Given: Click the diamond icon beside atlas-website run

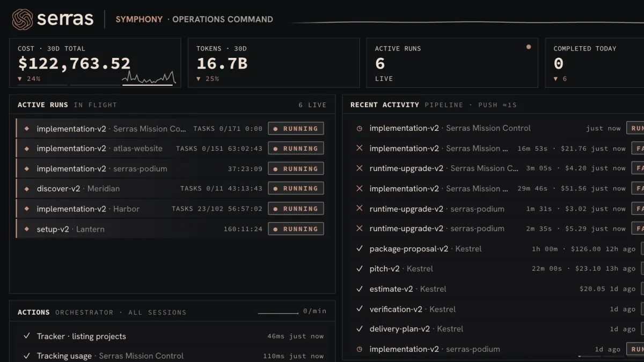Looking at the screenshot, I should pos(26,149).
